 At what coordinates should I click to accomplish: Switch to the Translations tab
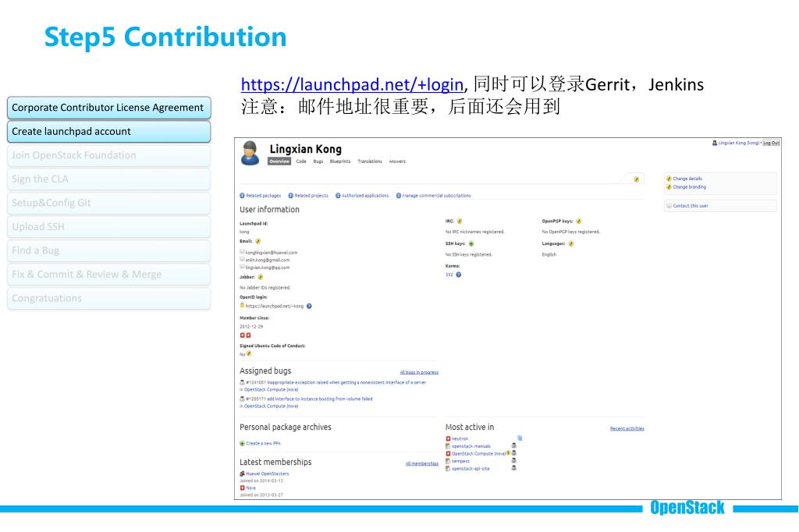pyautogui.click(x=369, y=161)
